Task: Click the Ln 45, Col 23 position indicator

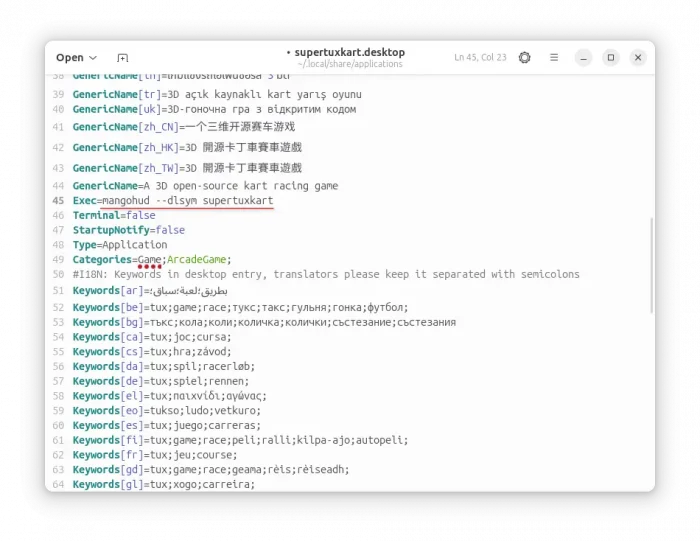Action: click(480, 58)
